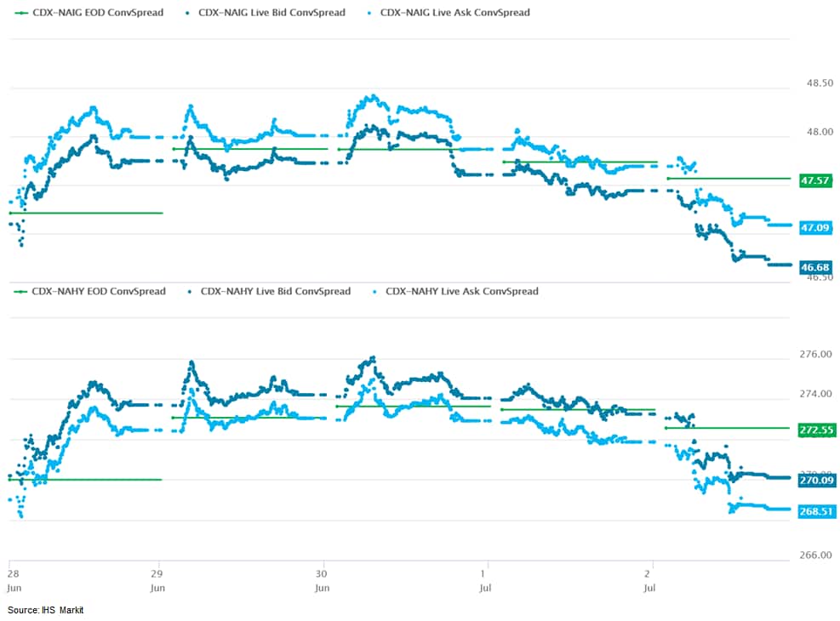Image resolution: width=840 pixels, height=621 pixels.
Task: Click the light blue 47.09 value tag
Action: [x=815, y=227]
